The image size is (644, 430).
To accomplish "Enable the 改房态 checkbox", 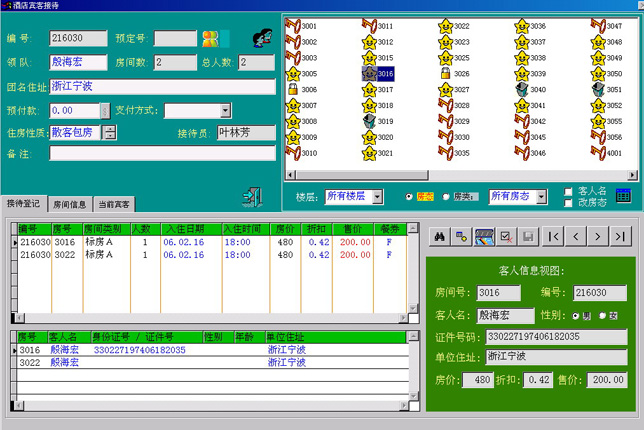I will 569,203.
